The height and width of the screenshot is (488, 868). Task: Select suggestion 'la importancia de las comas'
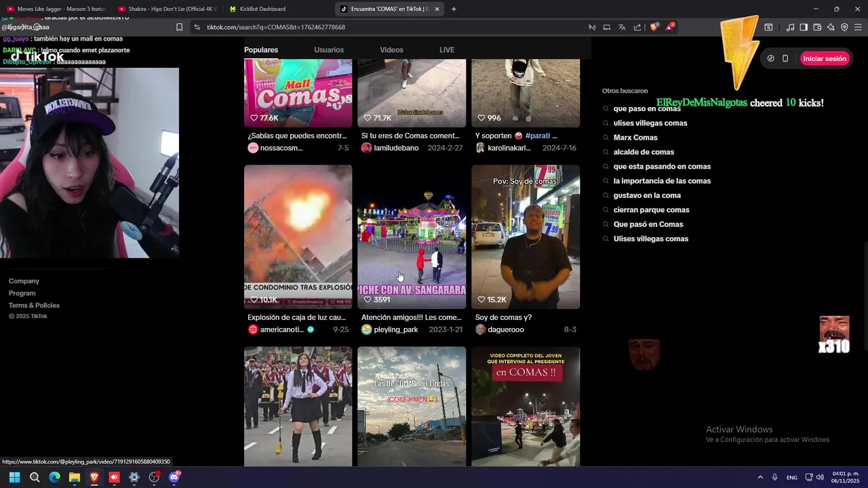tap(662, 181)
